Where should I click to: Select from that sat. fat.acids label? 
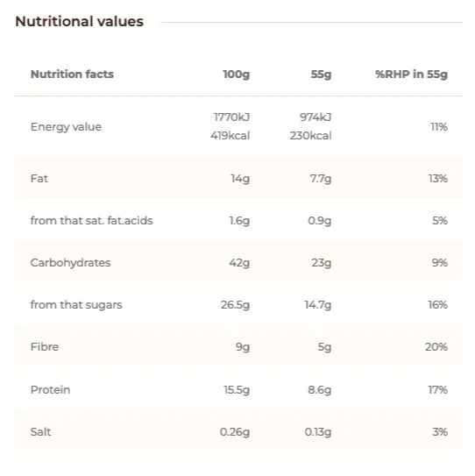coord(92,221)
